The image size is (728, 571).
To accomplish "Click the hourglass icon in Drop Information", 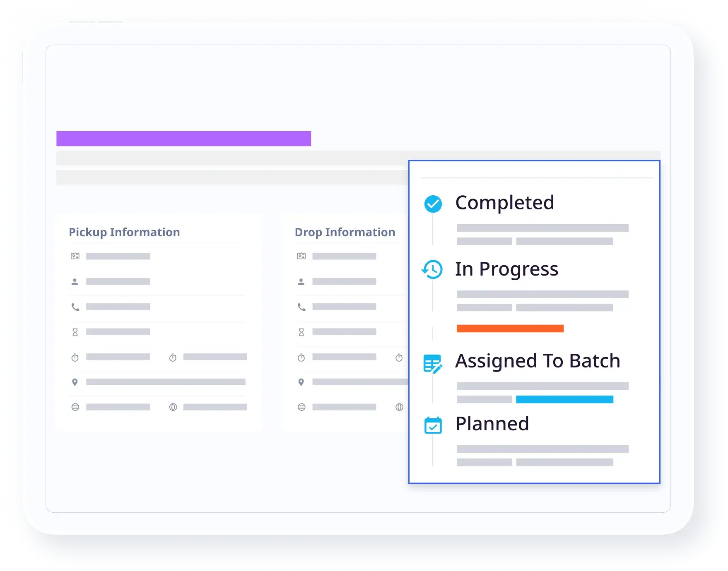I will tap(301, 332).
